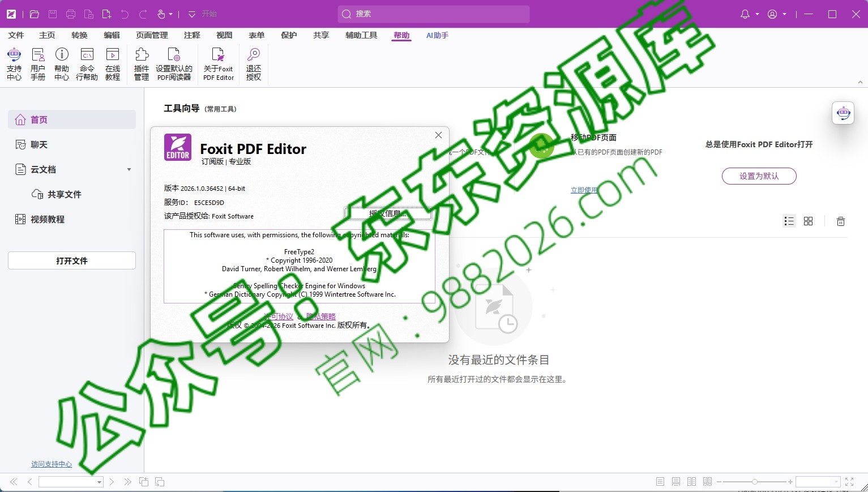Click 设置默认的PDF阅读器 icon
Viewport: 868px width, 492px height.
tap(174, 62)
